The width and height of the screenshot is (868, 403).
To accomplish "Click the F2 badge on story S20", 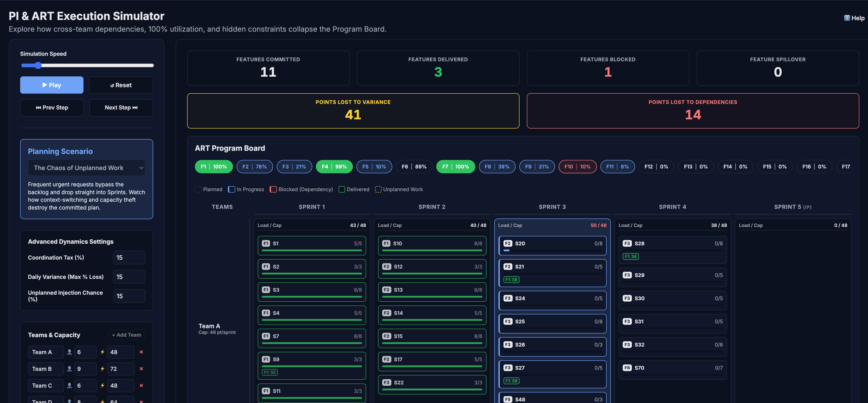I will pyautogui.click(x=507, y=243).
